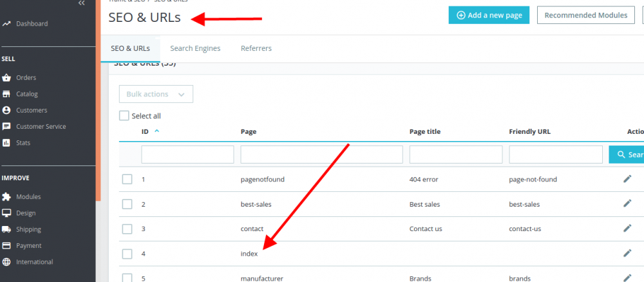
Task: Click the Shipping truck icon
Action: click(6, 229)
